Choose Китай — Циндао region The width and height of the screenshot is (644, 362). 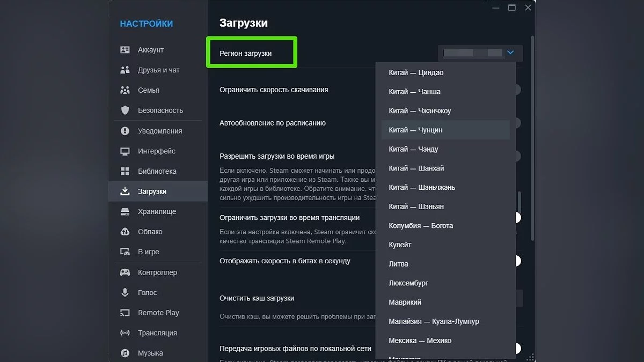click(x=445, y=72)
